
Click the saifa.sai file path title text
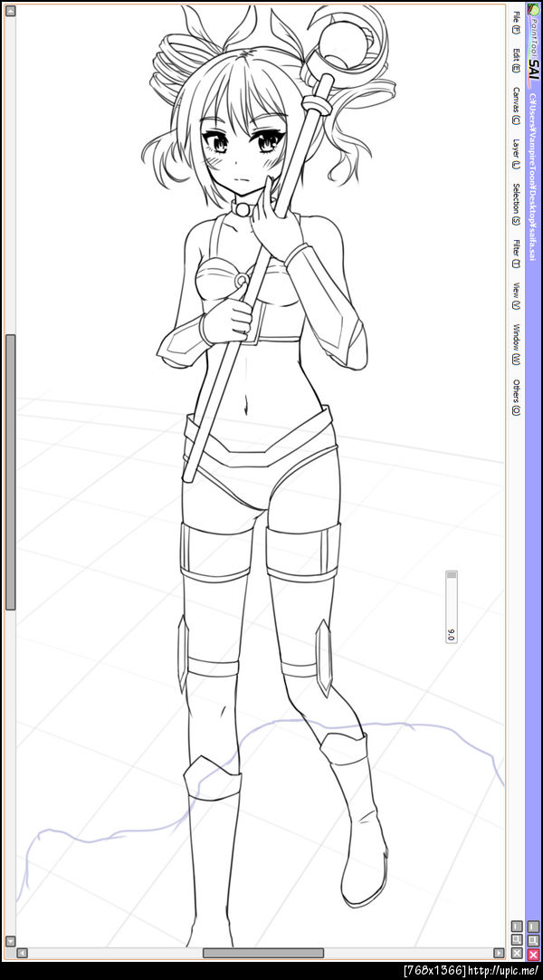[533, 178]
